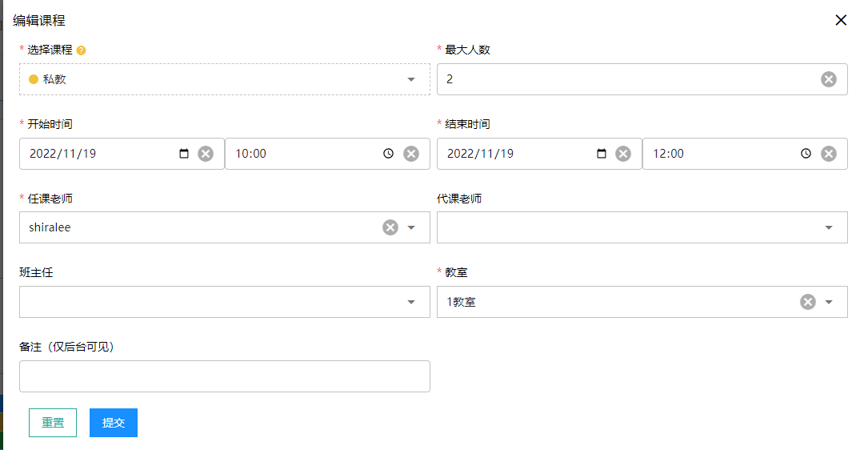The image size is (868, 450).
Task: Click the 重置 reset button
Action: click(53, 423)
